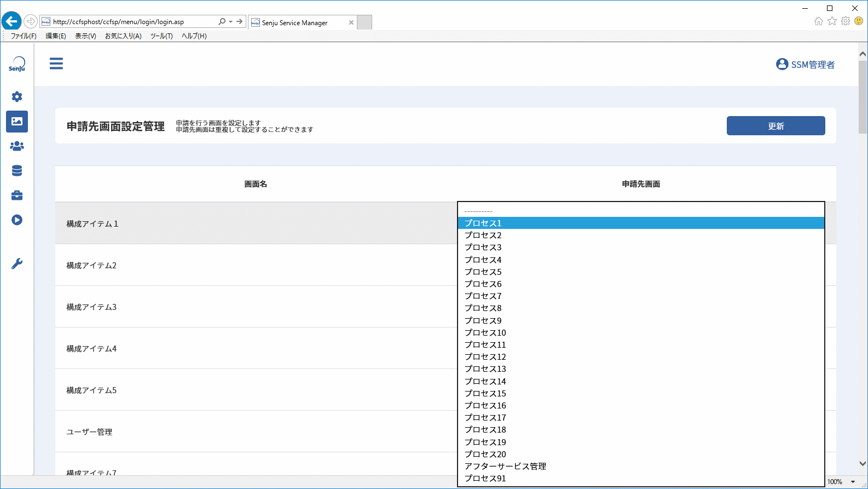Viewport: 868px width, 489px height.
Task: Open the 編集(E) menu
Action: click(x=56, y=36)
